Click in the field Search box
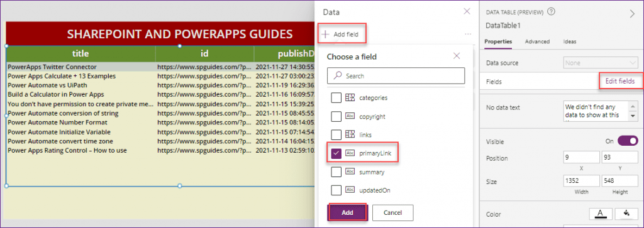The height and width of the screenshot is (228, 644). (396, 76)
